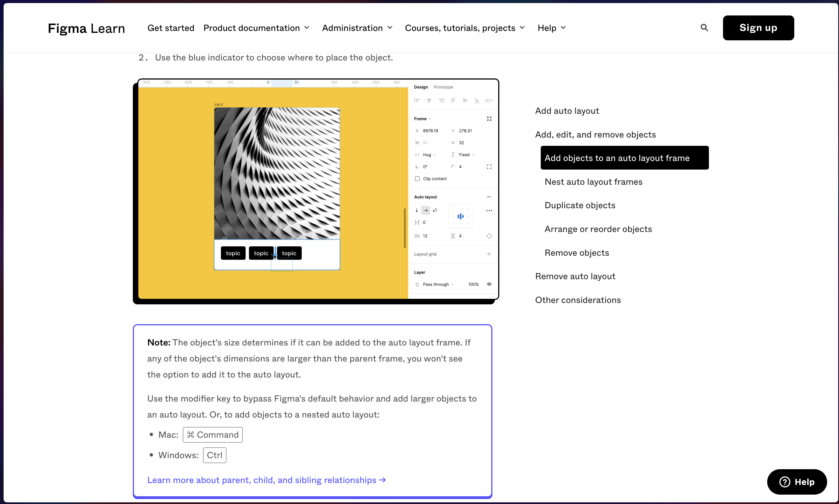Click the search magnifier icon
Image resolution: width=839 pixels, height=504 pixels.
tap(704, 28)
